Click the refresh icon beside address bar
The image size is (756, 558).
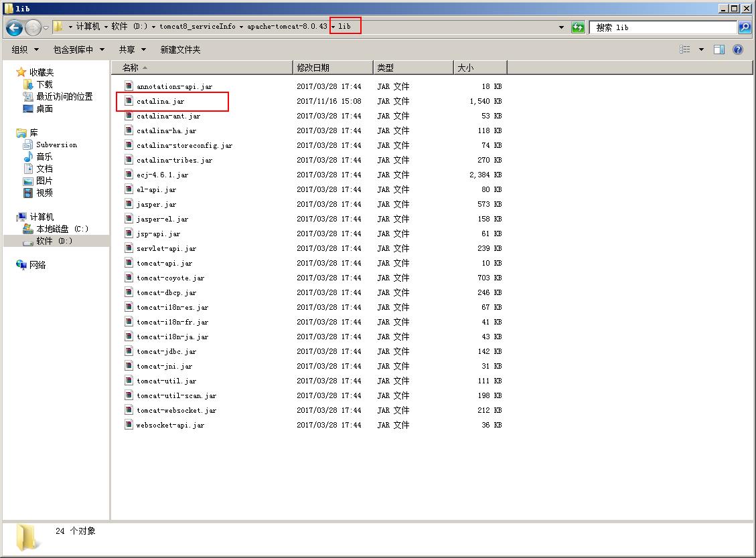tap(578, 27)
